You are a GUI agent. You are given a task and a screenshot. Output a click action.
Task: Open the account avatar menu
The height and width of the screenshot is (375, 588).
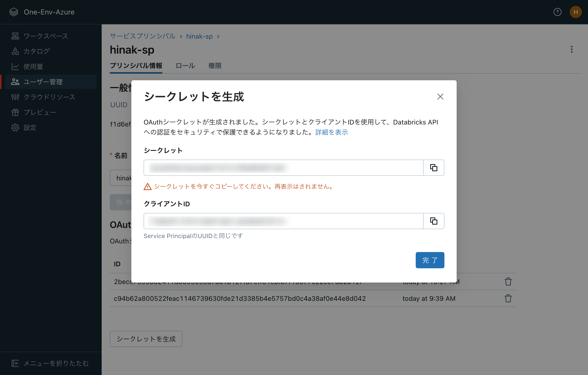point(576,12)
